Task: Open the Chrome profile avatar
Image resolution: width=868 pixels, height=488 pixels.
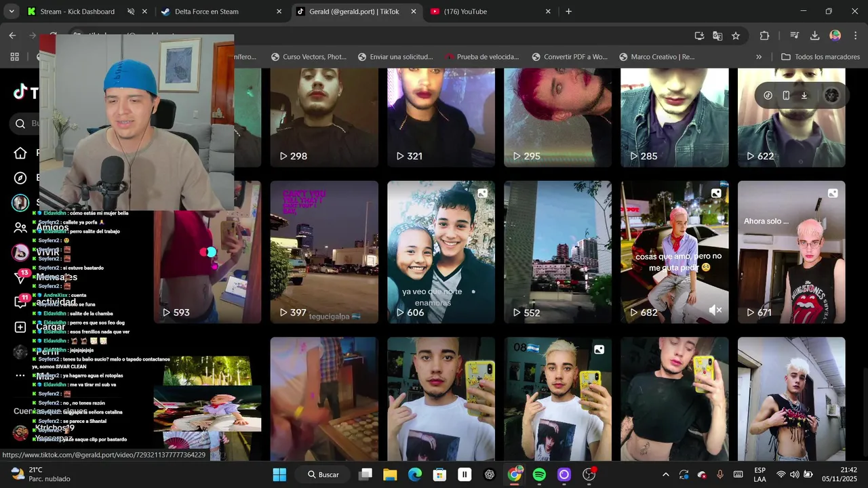Action: pyautogui.click(x=835, y=35)
